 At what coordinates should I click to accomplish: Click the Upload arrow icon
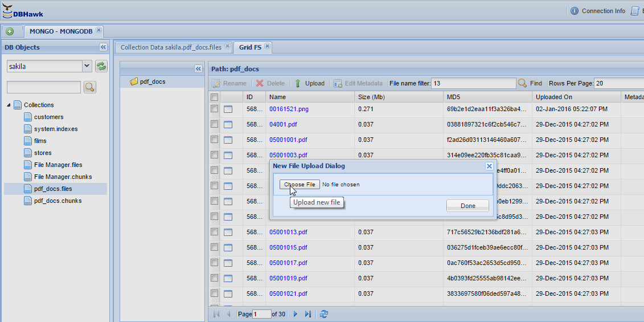point(298,83)
